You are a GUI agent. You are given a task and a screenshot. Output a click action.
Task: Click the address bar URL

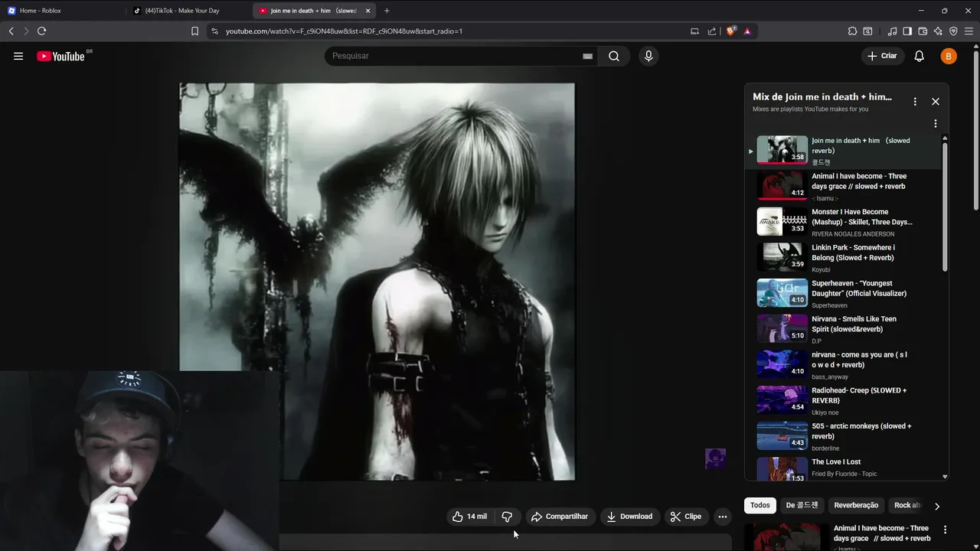point(344,31)
